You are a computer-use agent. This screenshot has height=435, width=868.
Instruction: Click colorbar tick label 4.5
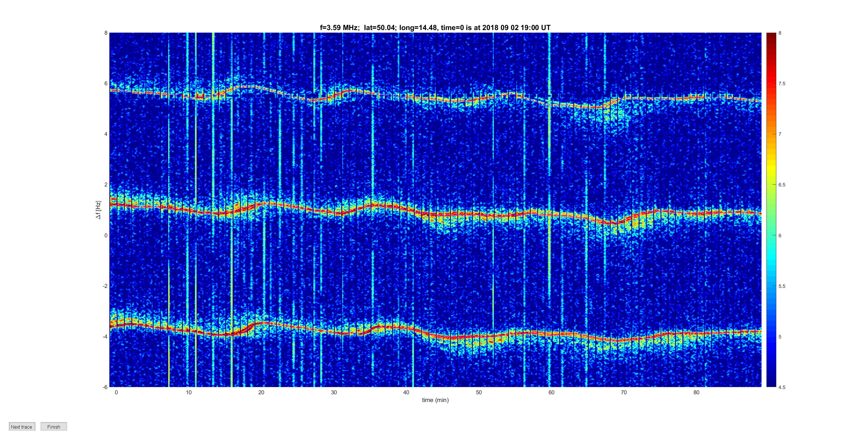782,387
